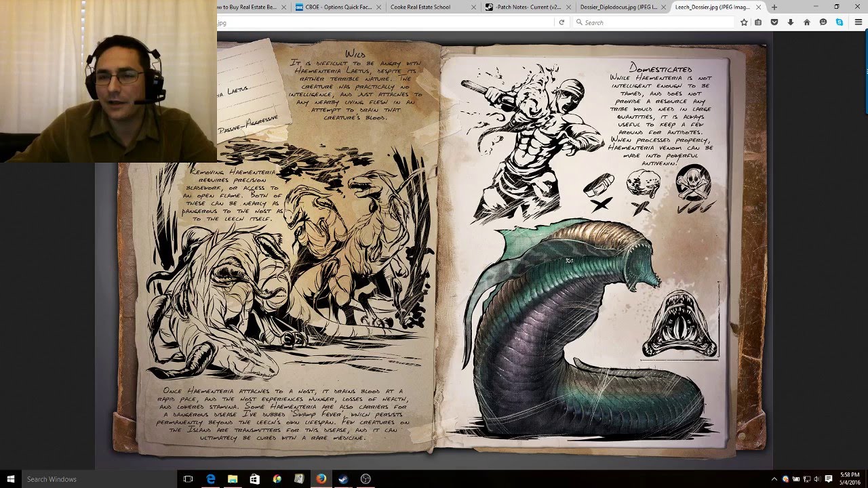Screen dimensions: 868x488
Task: Click the Search Windows taskbar box
Action: point(99,479)
